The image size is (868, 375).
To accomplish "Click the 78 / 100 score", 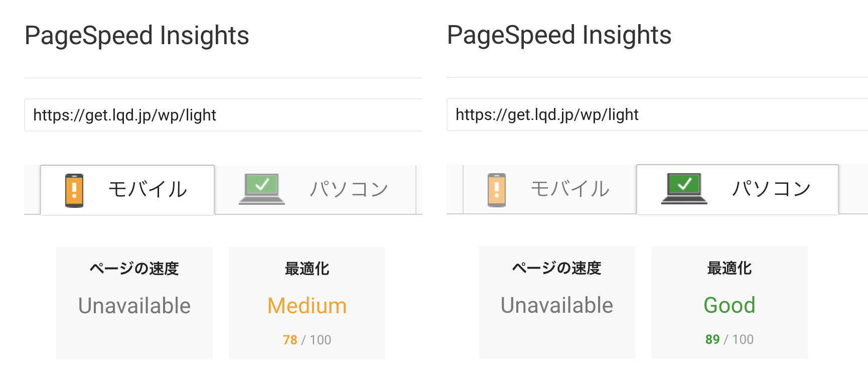I will point(307,340).
